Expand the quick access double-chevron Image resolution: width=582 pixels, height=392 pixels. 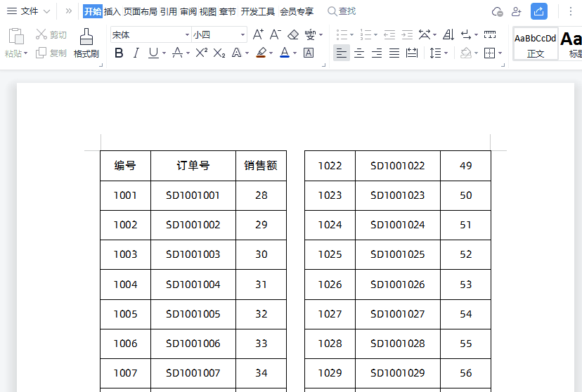tap(68, 11)
